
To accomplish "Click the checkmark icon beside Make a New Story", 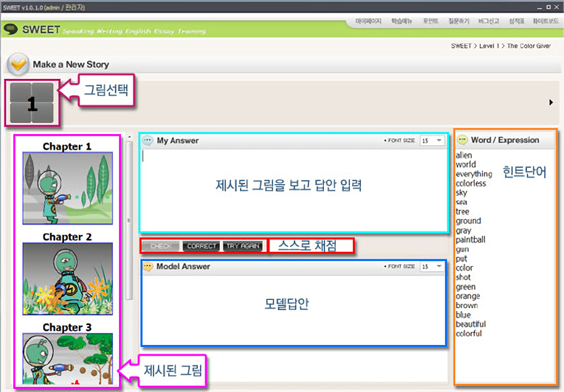I will coord(19,64).
